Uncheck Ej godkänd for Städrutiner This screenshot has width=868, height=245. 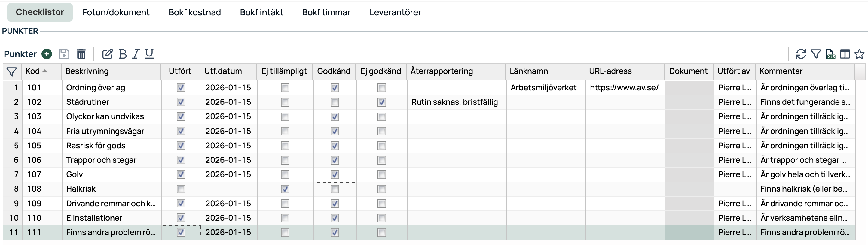tap(382, 102)
